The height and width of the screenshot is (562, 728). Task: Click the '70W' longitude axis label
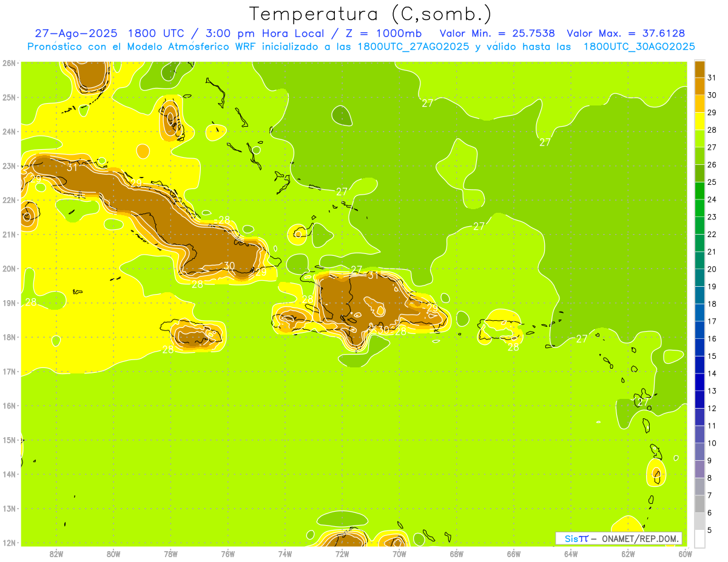[399, 554]
